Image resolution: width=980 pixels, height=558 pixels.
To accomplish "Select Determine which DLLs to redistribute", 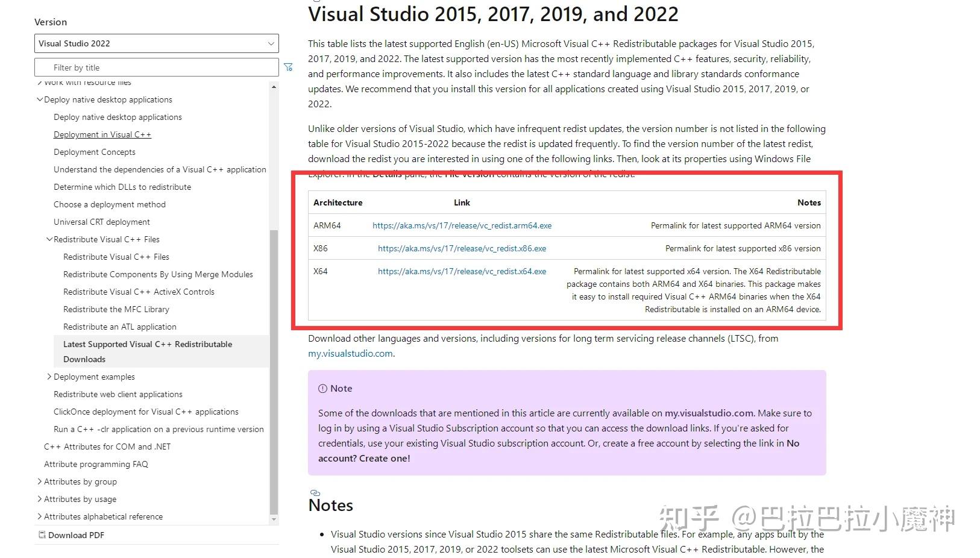I will (x=122, y=187).
